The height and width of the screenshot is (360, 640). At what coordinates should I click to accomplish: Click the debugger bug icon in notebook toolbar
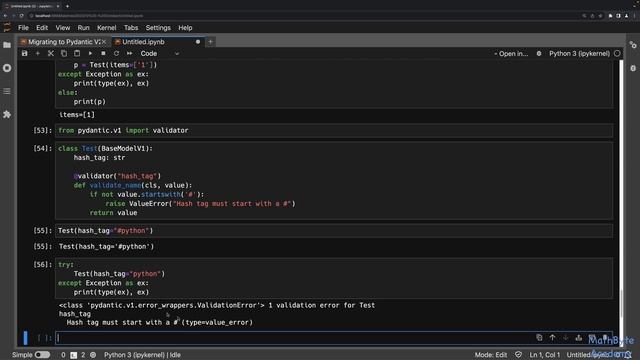pyautogui.click(x=539, y=53)
